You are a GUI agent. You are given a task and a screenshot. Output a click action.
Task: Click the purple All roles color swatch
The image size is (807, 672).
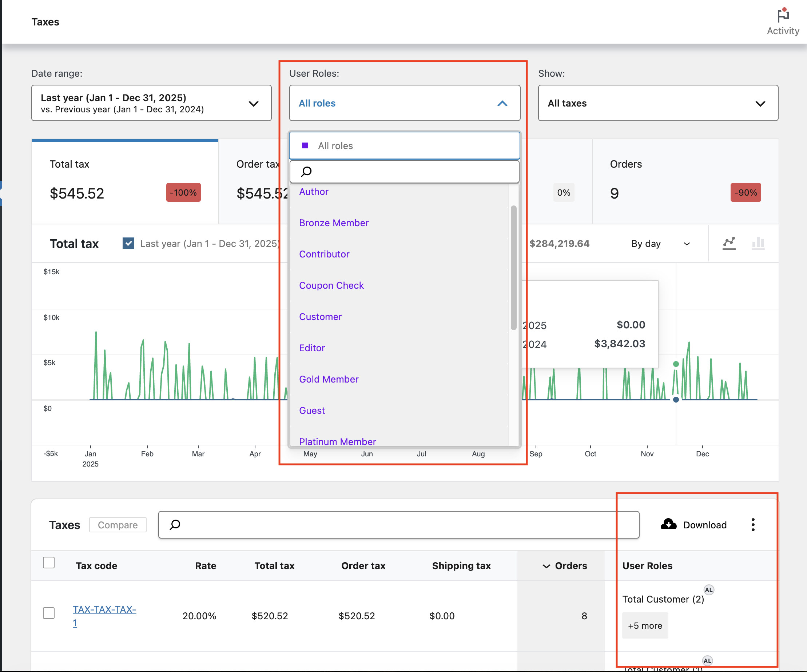pos(305,145)
